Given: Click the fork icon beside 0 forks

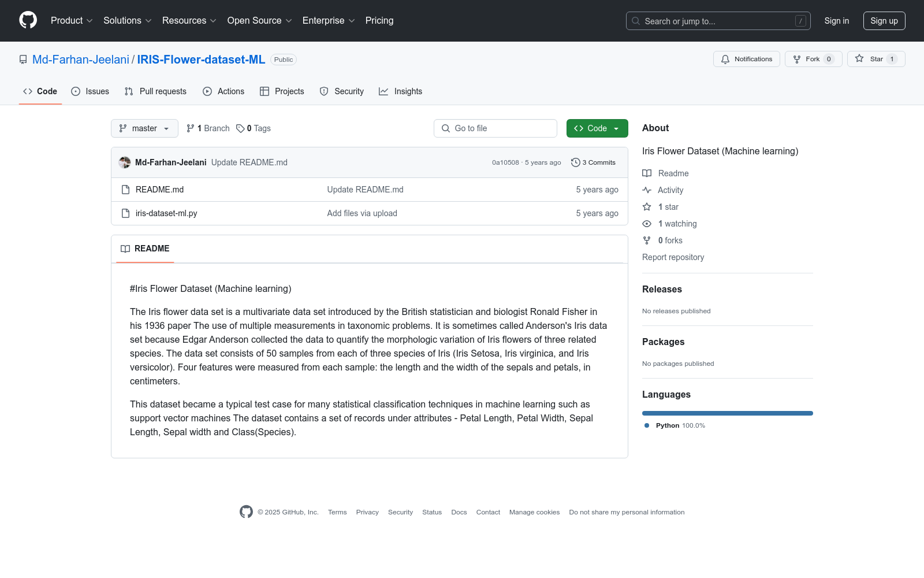Looking at the screenshot, I should pyautogui.click(x=647, y=240).
